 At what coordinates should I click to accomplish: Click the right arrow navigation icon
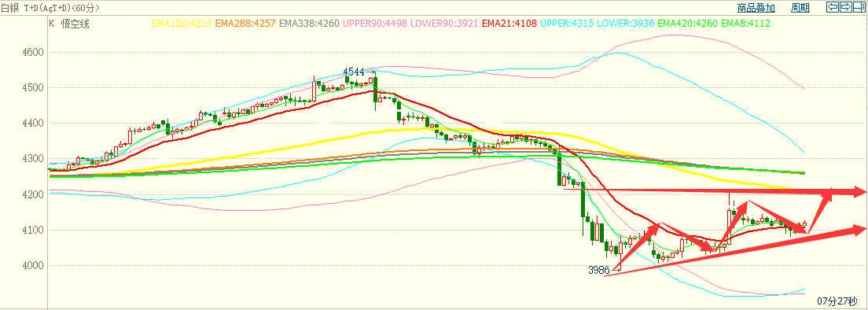pos(846,7)
